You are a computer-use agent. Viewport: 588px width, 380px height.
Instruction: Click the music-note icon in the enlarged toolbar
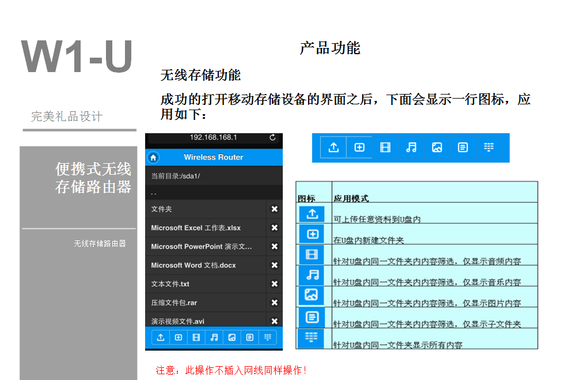pos(411,148)
